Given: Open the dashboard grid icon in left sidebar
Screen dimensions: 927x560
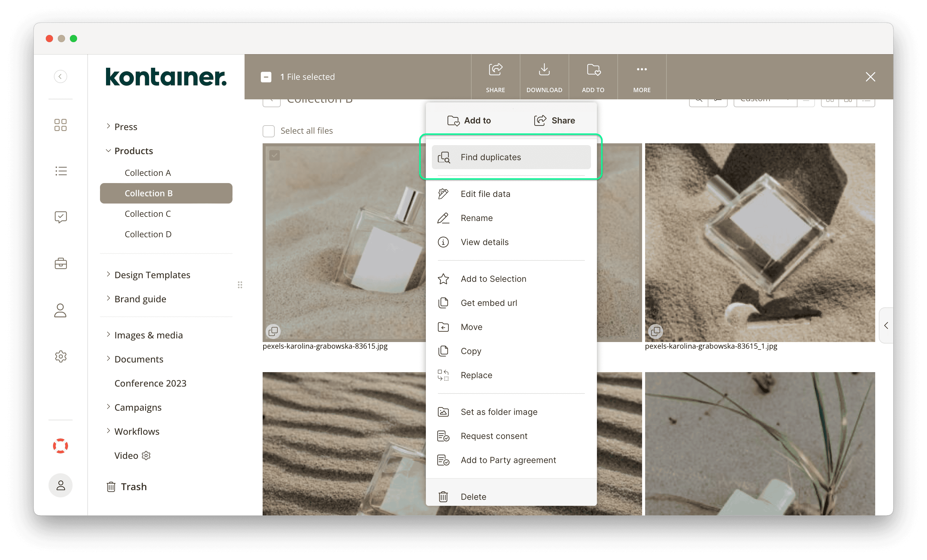Looking at the screenshot, I should 60,125.
